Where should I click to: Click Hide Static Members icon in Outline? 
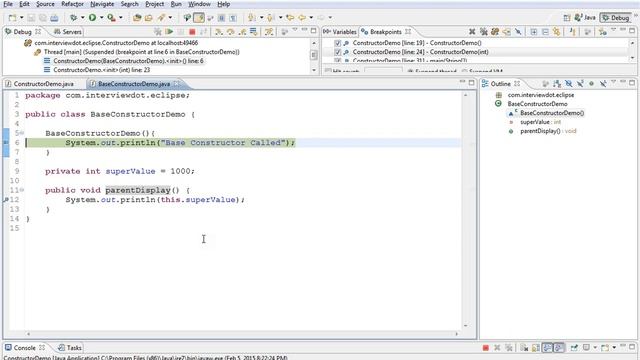click(580, 84)
